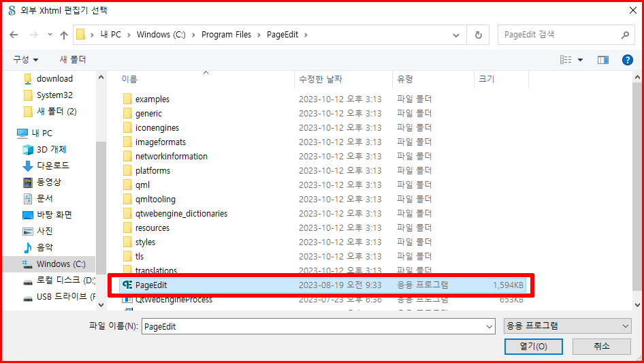Toggle the preview pane
644x363 pixels.
coord(603,60)
